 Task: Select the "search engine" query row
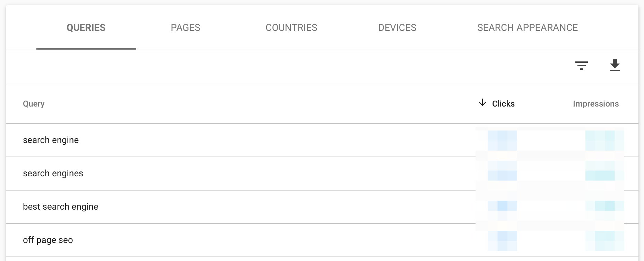pos(51,140)
